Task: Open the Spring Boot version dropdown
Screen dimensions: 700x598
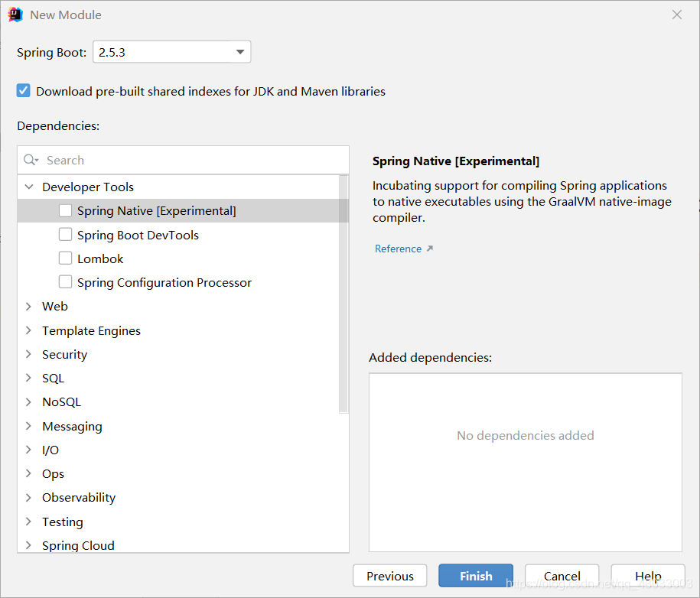Action: click(172, 52)
